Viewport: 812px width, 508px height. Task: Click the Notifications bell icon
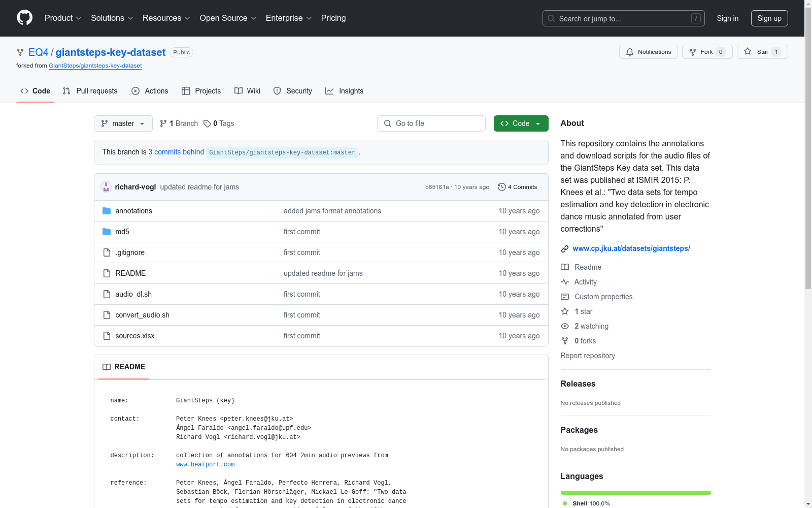click(x=630, y=52)
